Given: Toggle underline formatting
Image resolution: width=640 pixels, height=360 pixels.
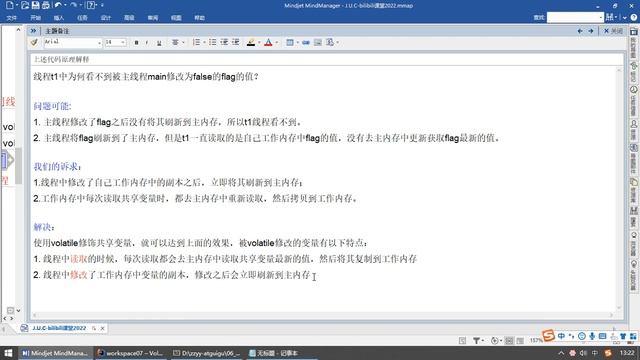Looking at the screenshot, I should 159,43.
